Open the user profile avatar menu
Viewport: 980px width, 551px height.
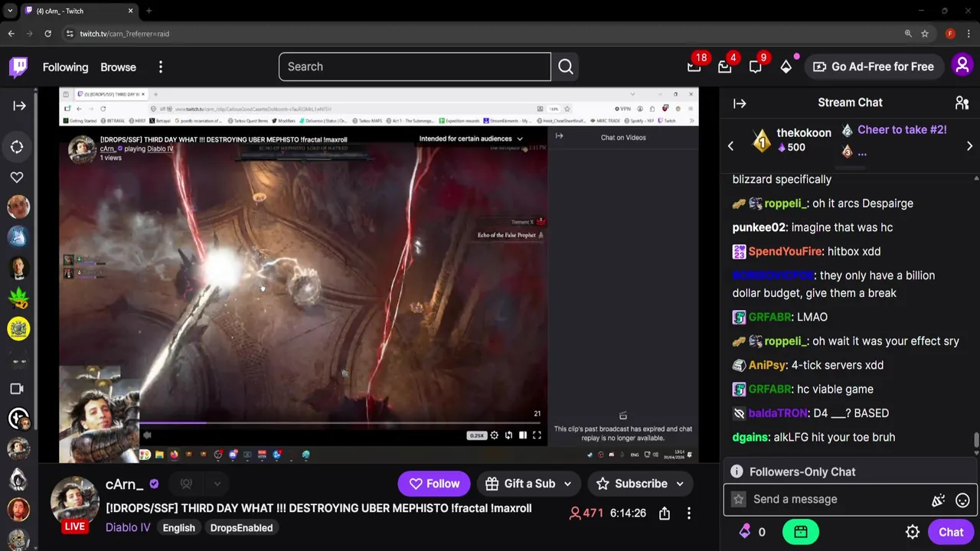[962, 66]
